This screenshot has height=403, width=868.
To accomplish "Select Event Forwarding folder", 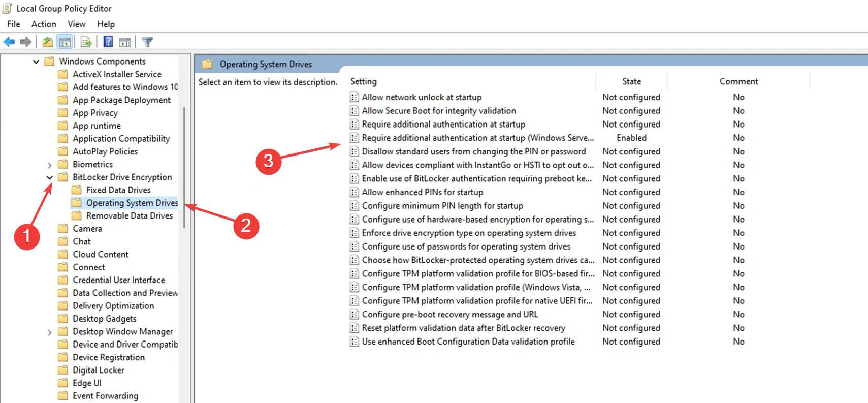I will pos(105,395).
